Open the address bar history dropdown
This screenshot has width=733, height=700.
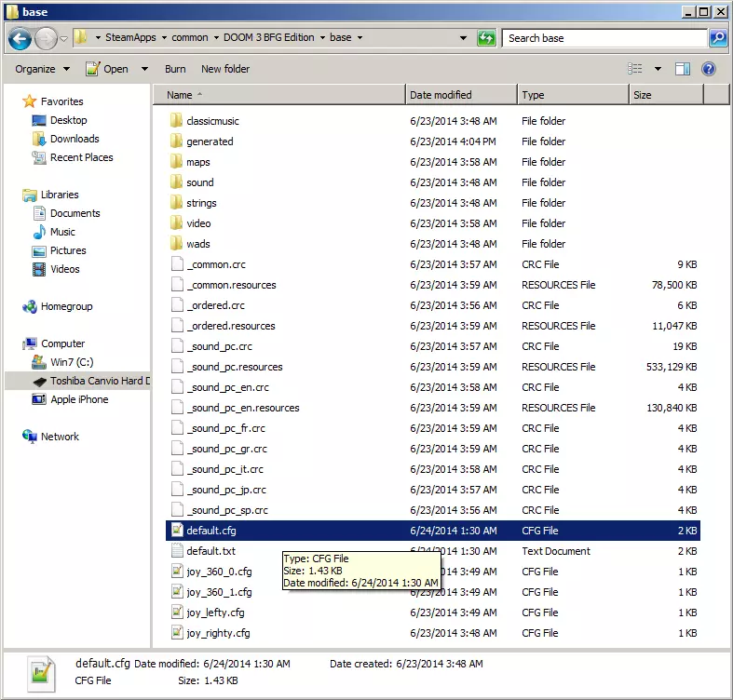463,38
